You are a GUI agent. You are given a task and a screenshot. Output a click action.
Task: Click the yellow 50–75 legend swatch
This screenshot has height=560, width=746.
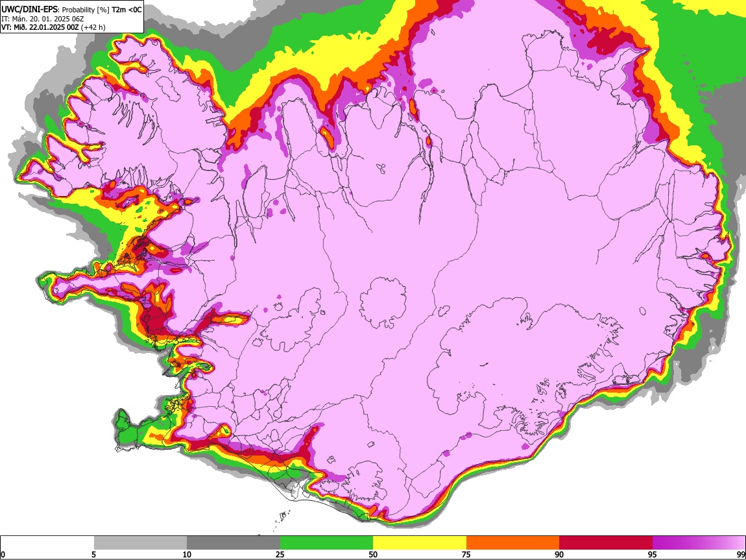click(x=420, y=542)
